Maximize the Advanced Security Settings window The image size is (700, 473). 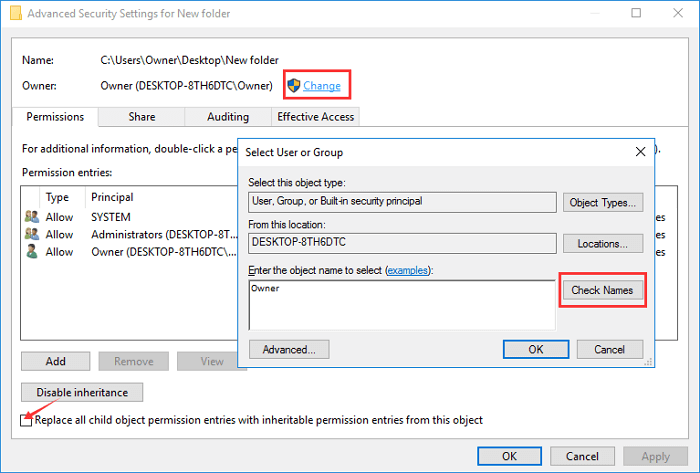point(636,13)
